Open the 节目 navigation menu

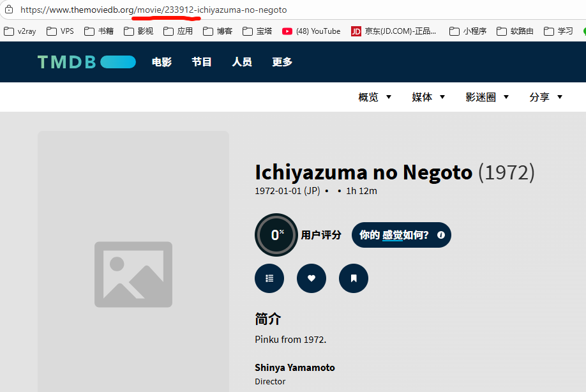(x=202, y=62)
